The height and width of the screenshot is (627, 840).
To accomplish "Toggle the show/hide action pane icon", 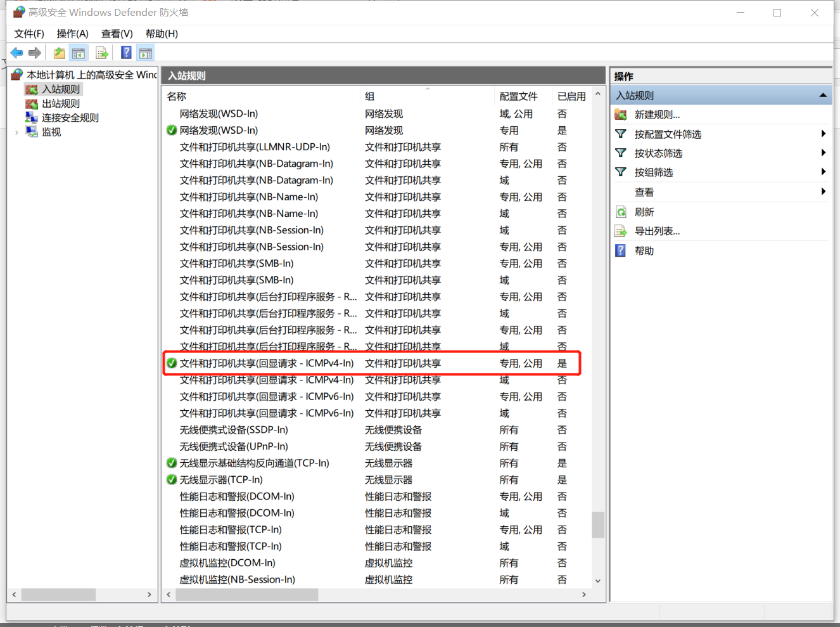I will (x=146, y=53).
